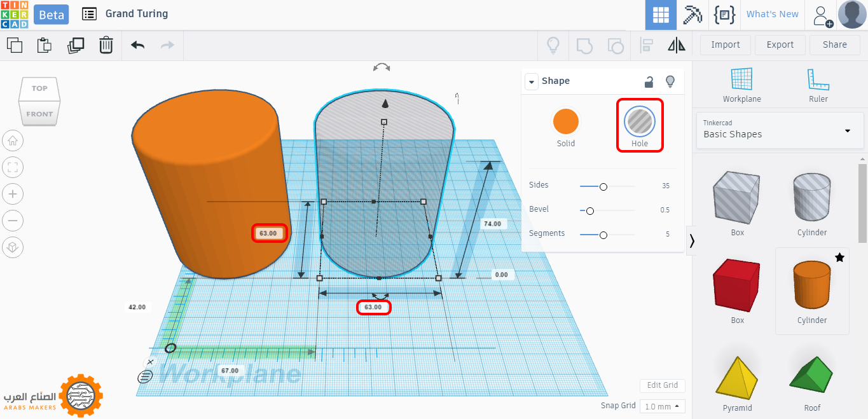
Task: Open the Blocks pickaxe view
Action: pyautogui.click(x=692, y=15)
